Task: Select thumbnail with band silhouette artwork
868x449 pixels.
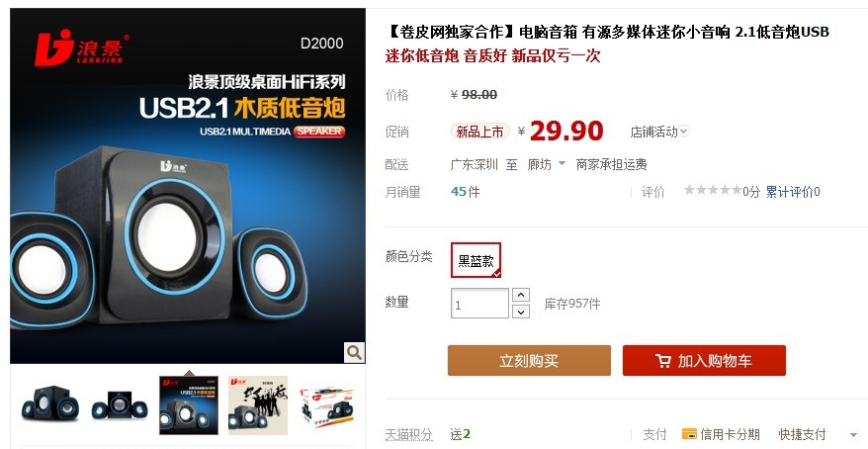Action: click(258, 404)
